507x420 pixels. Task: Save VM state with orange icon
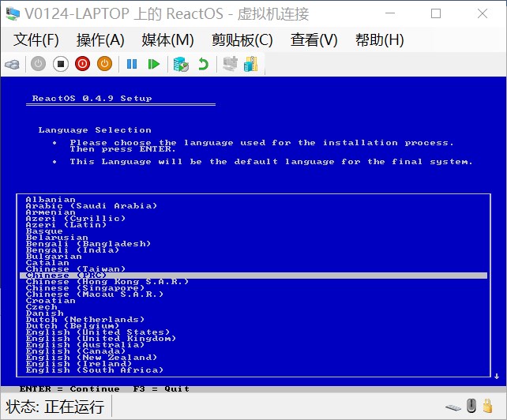(x=104, y=64)
